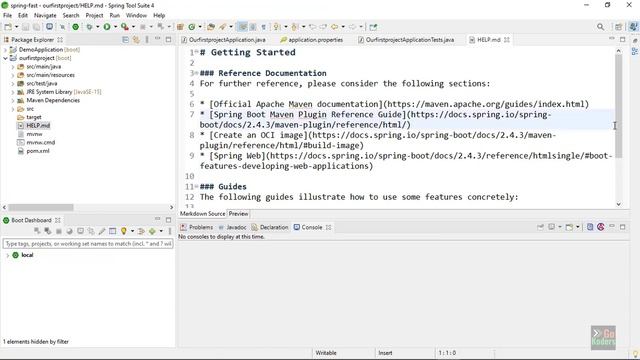Click the lightbulb icon in Boot Dashboard
The image size is (640, 360).
(124, 231)
